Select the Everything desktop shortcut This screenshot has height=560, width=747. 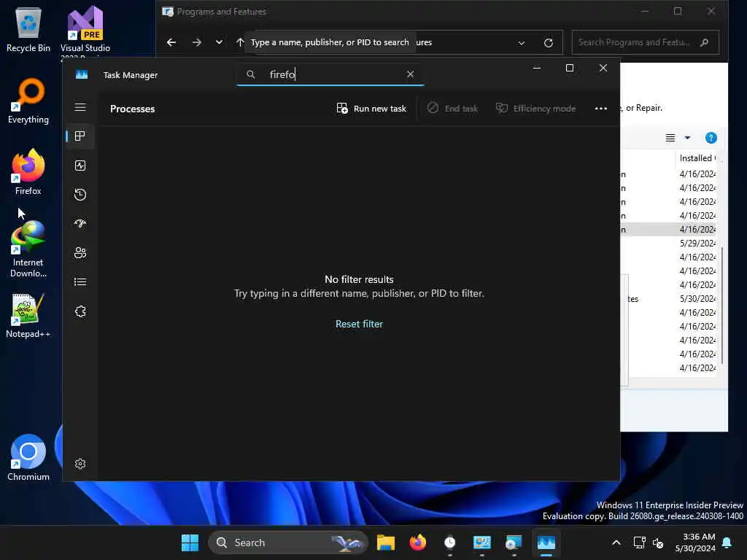(x=28, y=101)
